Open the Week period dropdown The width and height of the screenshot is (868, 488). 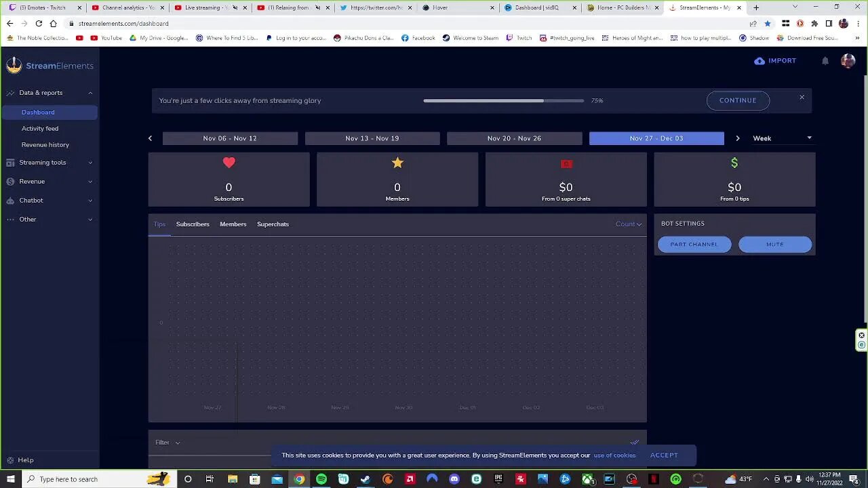782,138
